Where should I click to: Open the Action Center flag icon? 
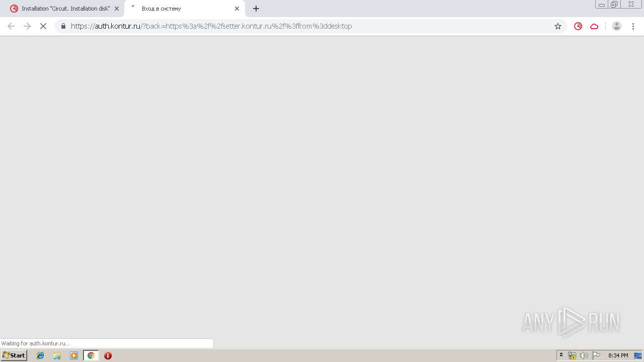click(596, 355)
